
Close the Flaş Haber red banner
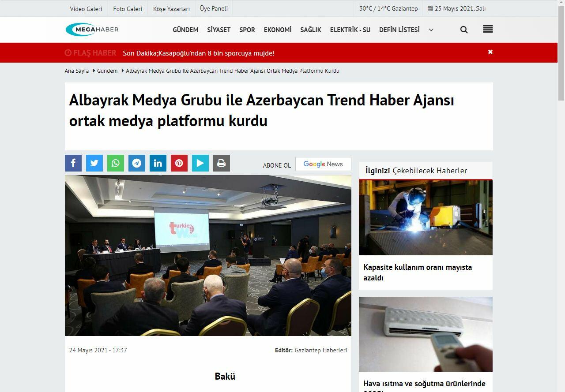[490, 52]
